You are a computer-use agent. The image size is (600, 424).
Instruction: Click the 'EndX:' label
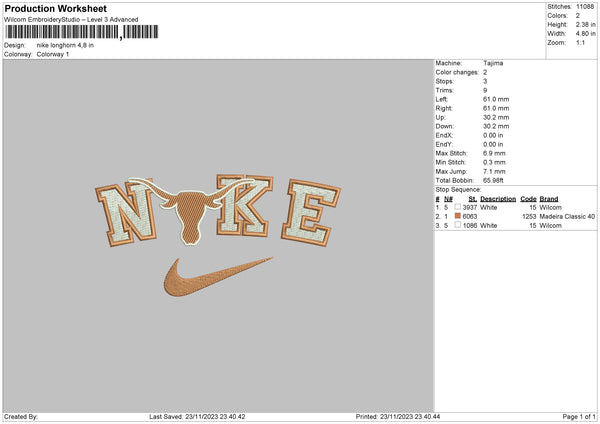(444, 135)
